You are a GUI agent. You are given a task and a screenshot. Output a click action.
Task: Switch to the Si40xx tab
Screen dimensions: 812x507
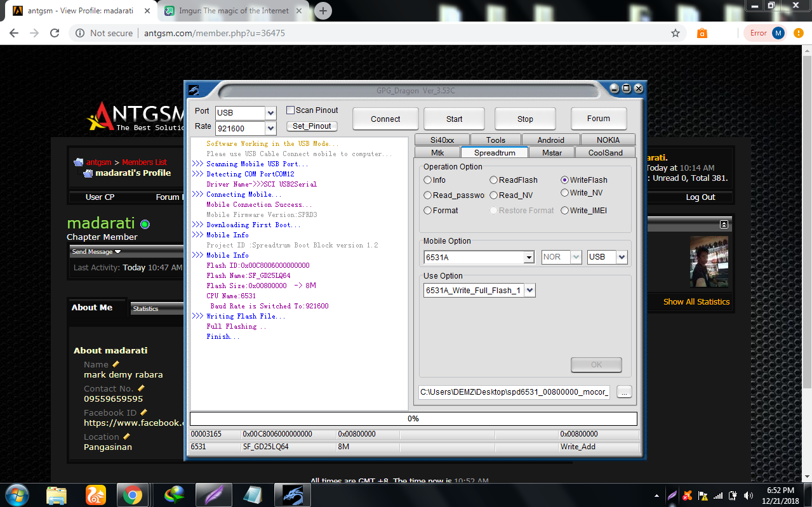[x=442, y=140]
